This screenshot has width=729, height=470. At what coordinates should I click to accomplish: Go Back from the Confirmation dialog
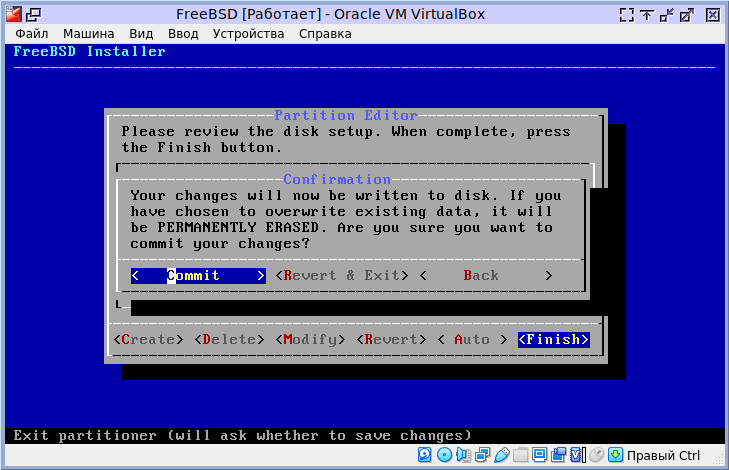pyautogui.click(x=486, y=276)
